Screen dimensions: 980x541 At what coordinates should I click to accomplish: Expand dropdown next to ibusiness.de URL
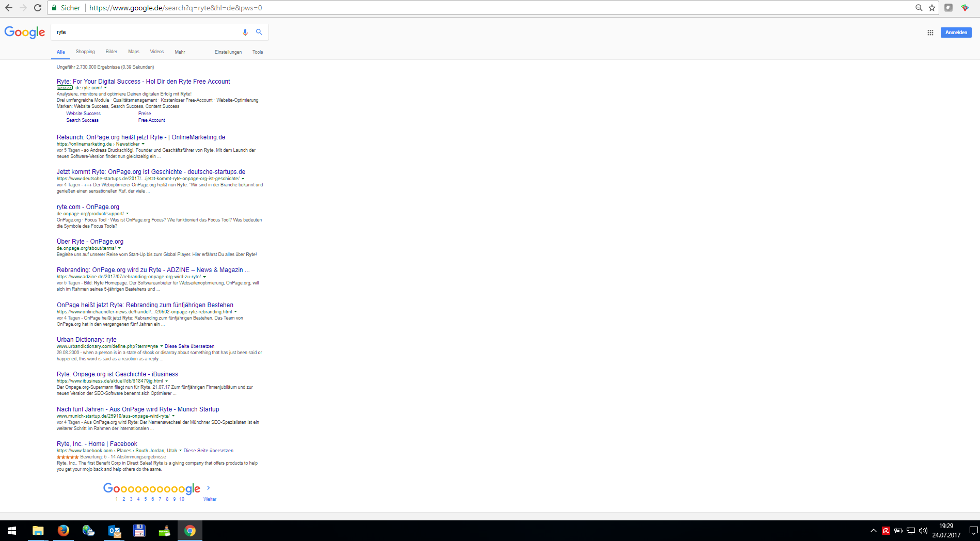pyautogui.click(x=166, y=381)
